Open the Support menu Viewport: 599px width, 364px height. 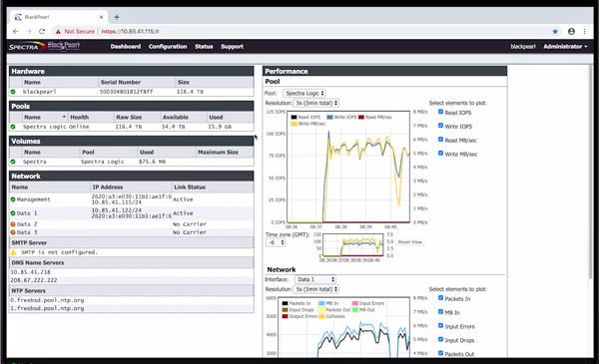click(x=232, y=47)
